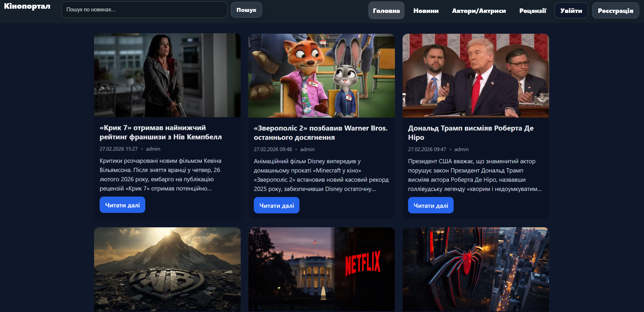
Task: Go to the Актори/Актриси section
Action: pyautogui.click(x=479, y=11)
